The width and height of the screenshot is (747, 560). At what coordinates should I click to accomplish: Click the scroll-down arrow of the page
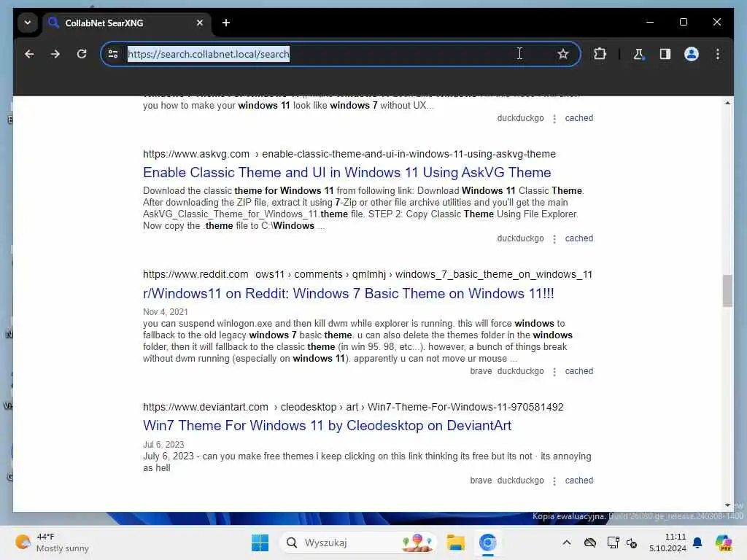point(727,505)
